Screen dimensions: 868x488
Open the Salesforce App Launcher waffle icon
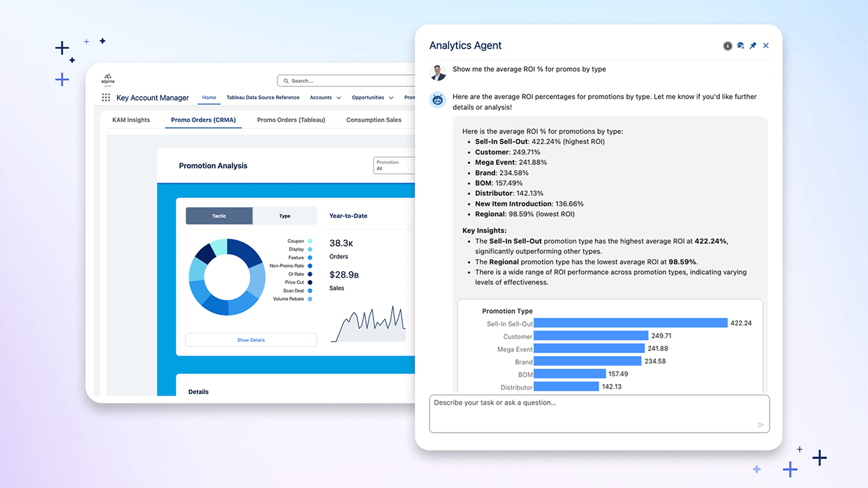[x=106, y=97]
